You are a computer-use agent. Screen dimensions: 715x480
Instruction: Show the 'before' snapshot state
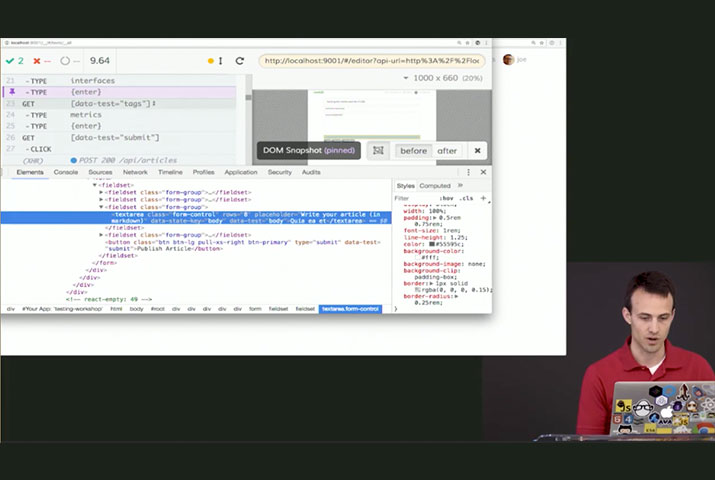pyautogui.click(x=413, y=151)
